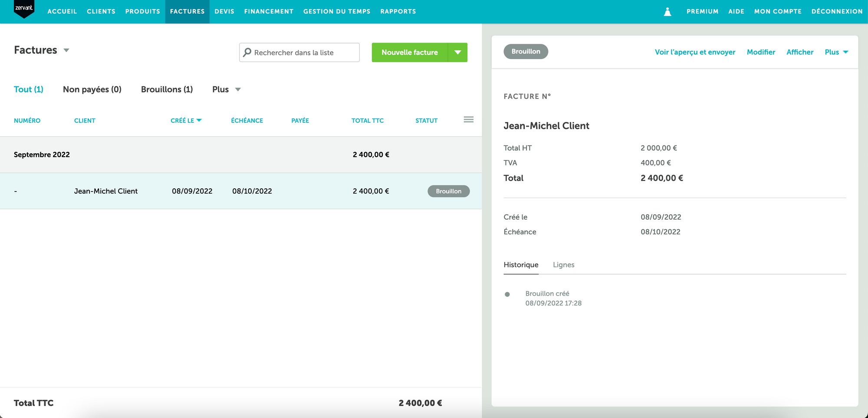868x418 pixels.
Task: Open the Nouvelle facture dropdown arrow
Action: [x=458, y=53]
